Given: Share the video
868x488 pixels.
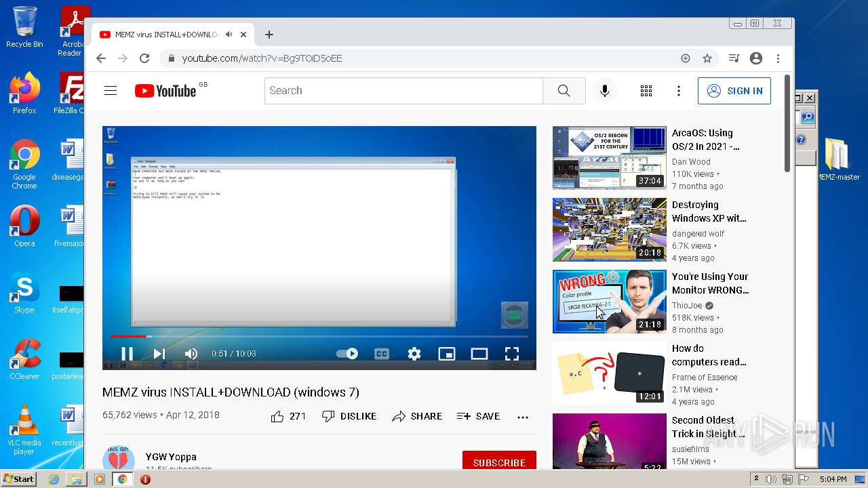Looking at the screenshot, I should point(417,416).
